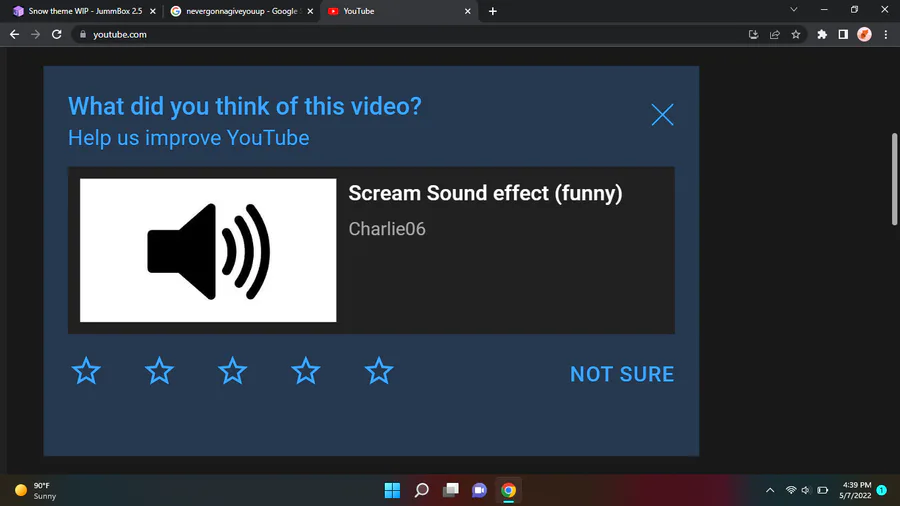Bookmark this page with the star
900x506 pixels.
(796, 34)
